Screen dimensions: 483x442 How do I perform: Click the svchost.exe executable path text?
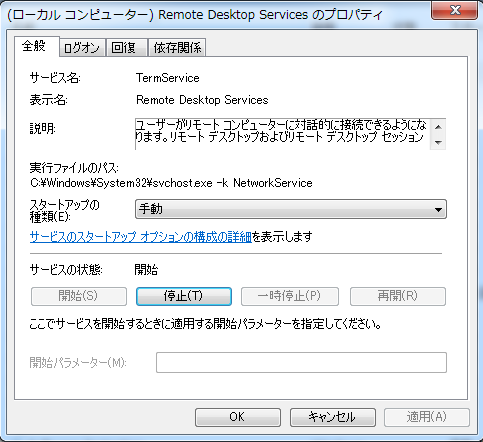point(171,183)
